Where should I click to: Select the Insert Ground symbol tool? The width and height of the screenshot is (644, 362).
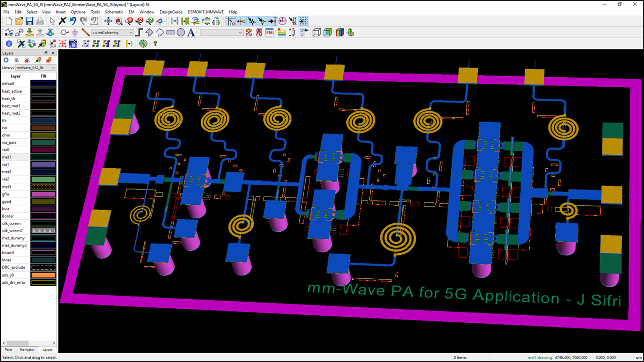(x=74, y=32)
